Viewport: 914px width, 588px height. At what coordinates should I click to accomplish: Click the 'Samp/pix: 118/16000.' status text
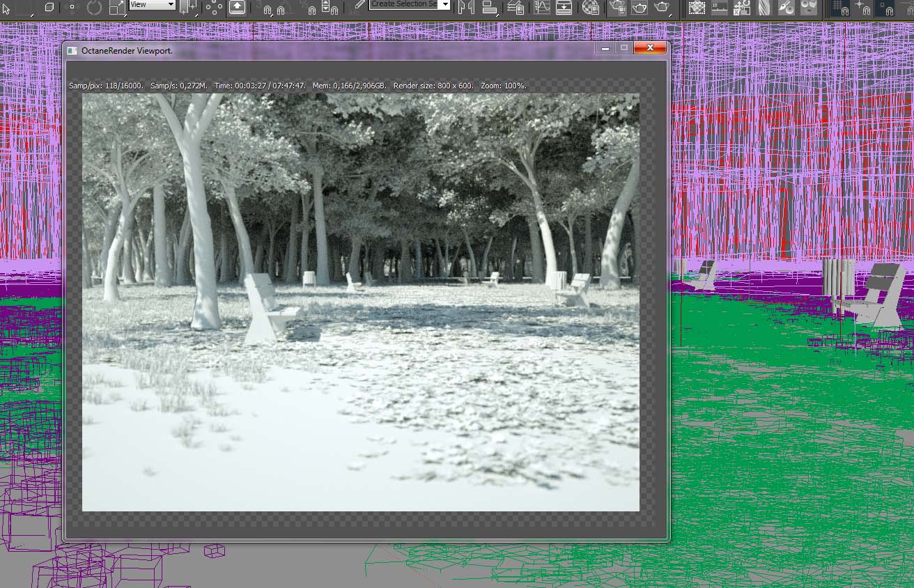click(x=107, y=86)
